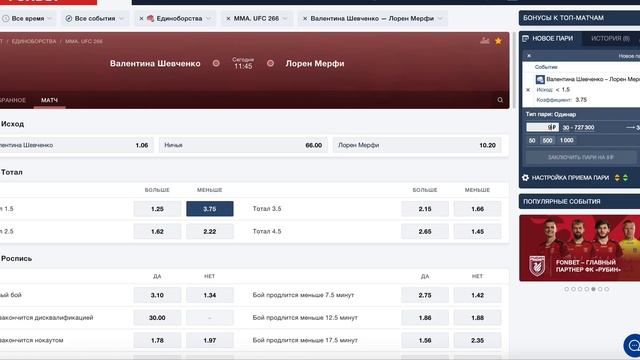Screen dimensions: 640x360
Task: Remove the MMA. UFC 266 filter
Action: 228,18
